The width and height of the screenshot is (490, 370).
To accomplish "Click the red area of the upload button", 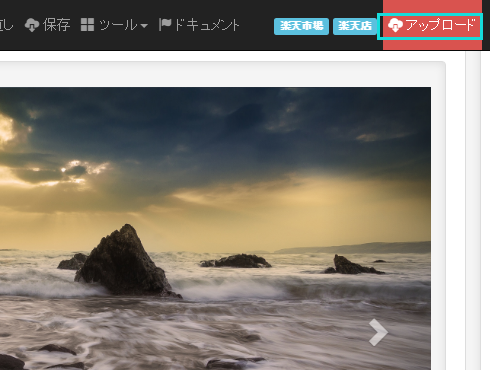I will click(432, 45).
